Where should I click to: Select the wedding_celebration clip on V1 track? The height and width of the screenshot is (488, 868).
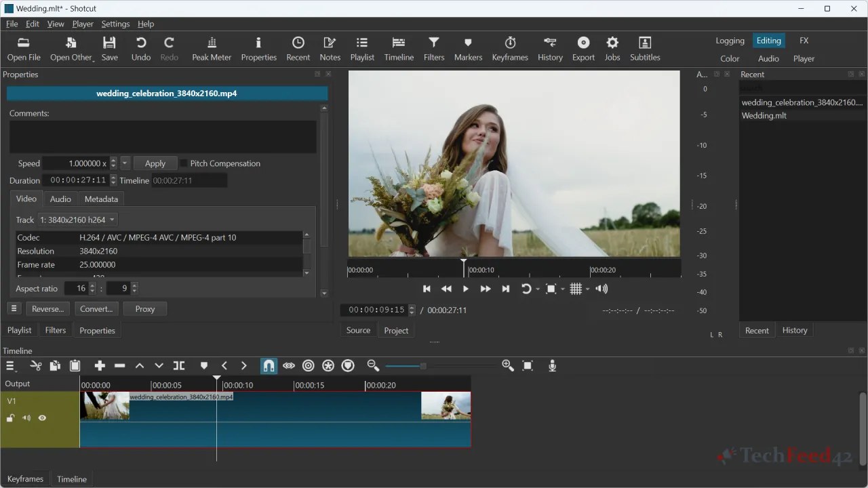pos(275,420)
